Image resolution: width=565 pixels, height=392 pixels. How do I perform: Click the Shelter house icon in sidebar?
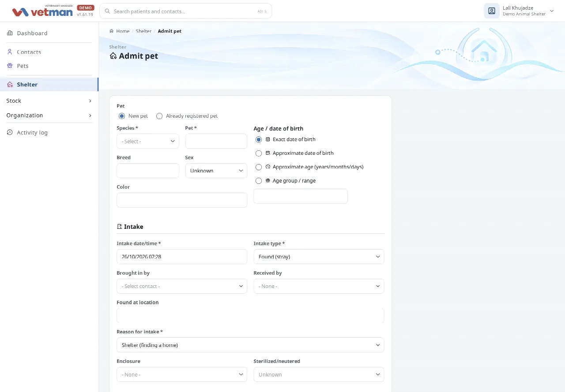pos(10,84)
